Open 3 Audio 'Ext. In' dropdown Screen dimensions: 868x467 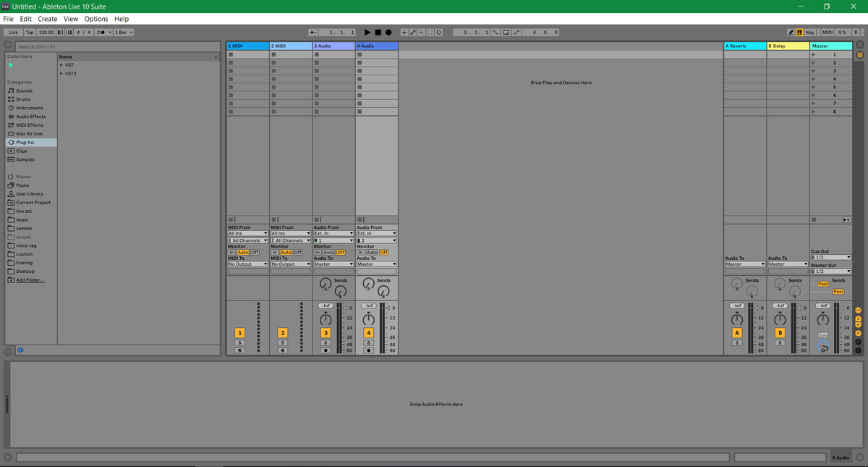tap(333, 233)
